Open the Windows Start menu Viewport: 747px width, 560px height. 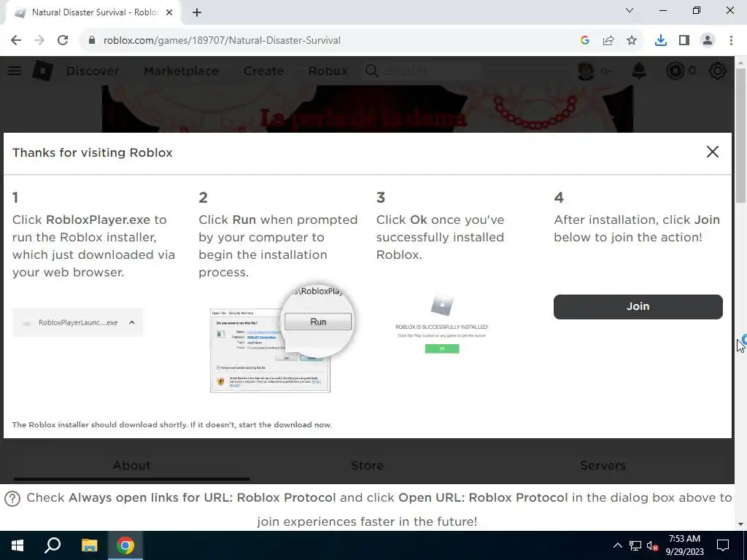pos(18,545)
